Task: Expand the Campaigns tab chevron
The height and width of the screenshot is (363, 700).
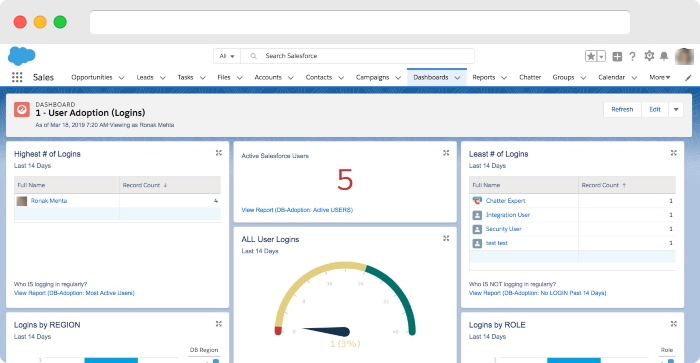Action: [x=398, y=78]
